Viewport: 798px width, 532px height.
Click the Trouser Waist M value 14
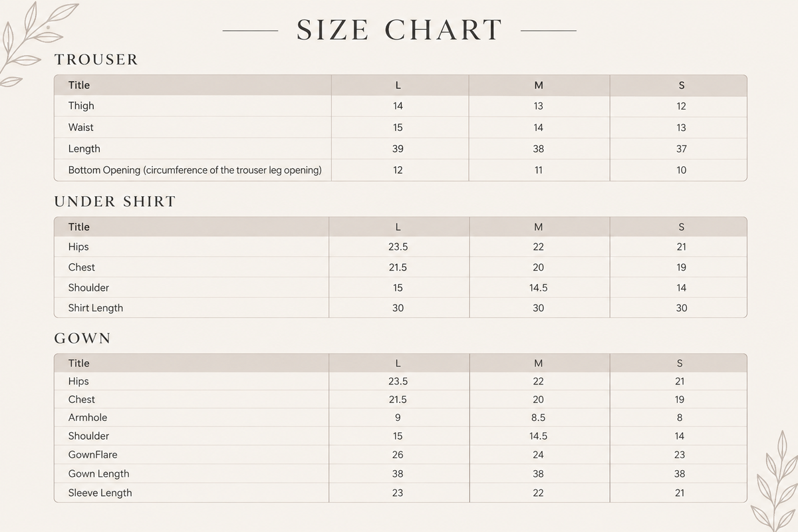(538, 128)
